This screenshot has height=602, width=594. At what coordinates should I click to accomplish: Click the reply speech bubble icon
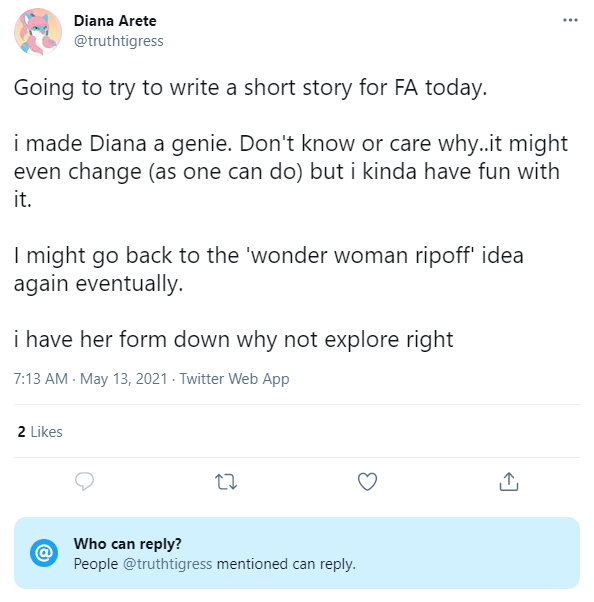click(x=84, y=481)
